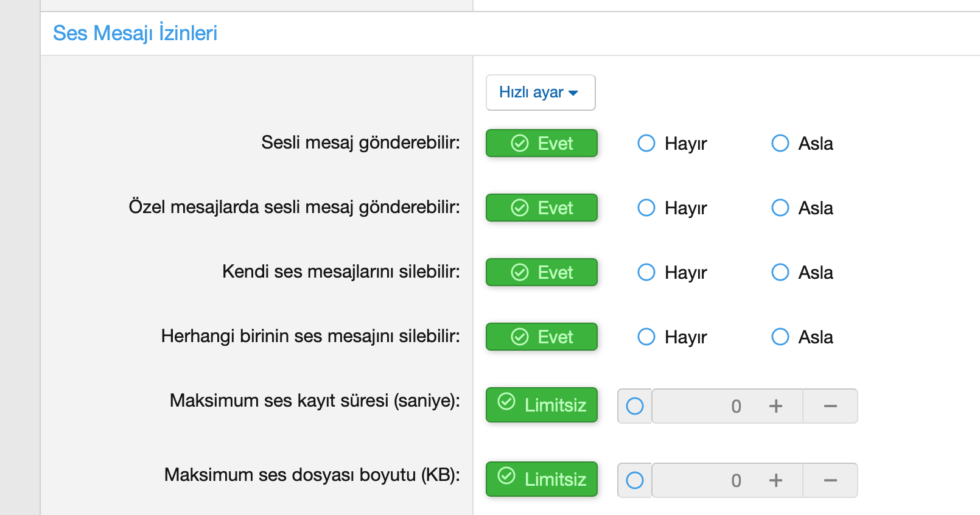980x515 pixels.
Task: Set Özel mesajlarda sesli mesaj gönderebilir to Asla
Action: coord(802,208)
